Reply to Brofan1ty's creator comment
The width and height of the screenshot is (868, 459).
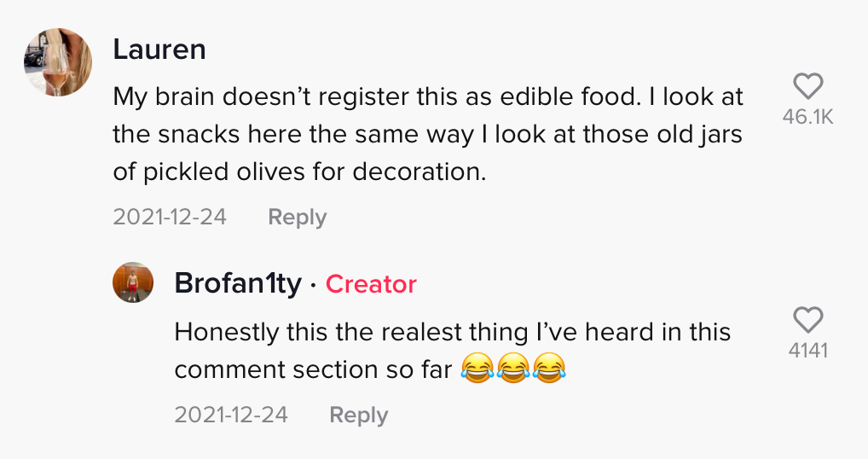coord(359,415)
